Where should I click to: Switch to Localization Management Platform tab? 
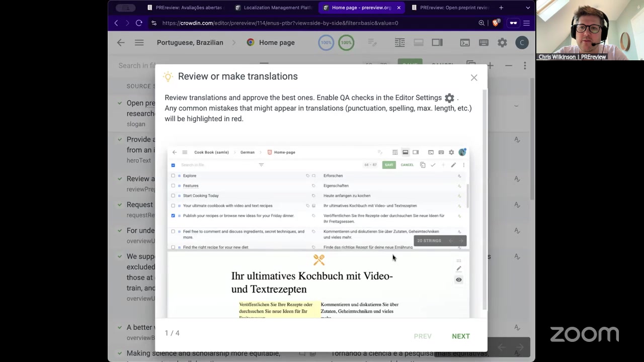click(277, 8)
